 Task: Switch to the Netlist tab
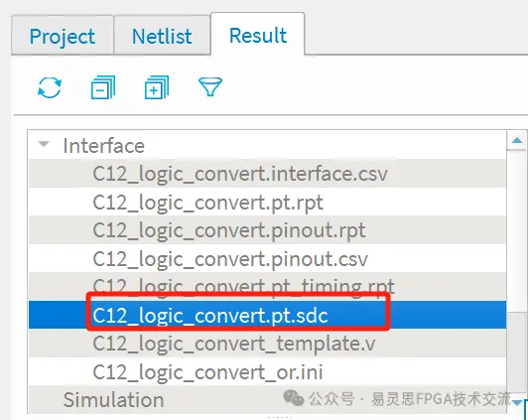point(162,35)
